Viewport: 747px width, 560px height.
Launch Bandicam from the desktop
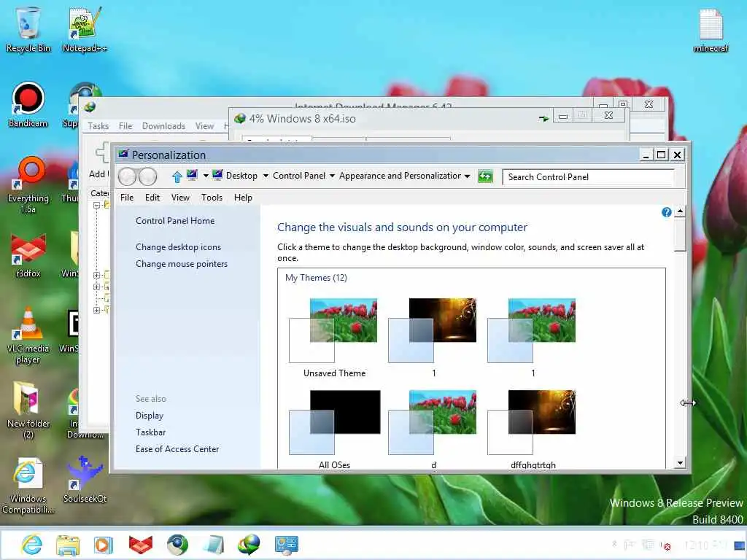28,105
